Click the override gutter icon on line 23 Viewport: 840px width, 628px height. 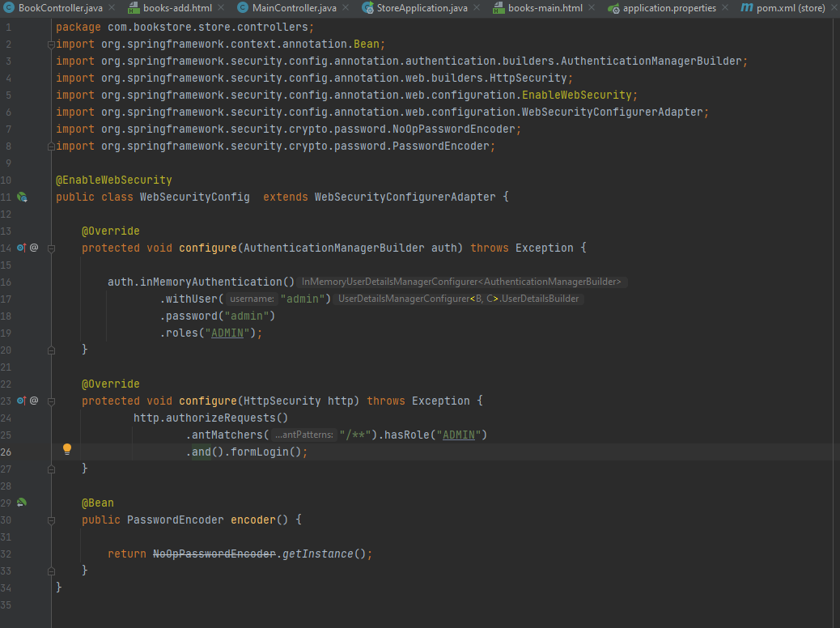pyautogui.click(x=21, y=401)
